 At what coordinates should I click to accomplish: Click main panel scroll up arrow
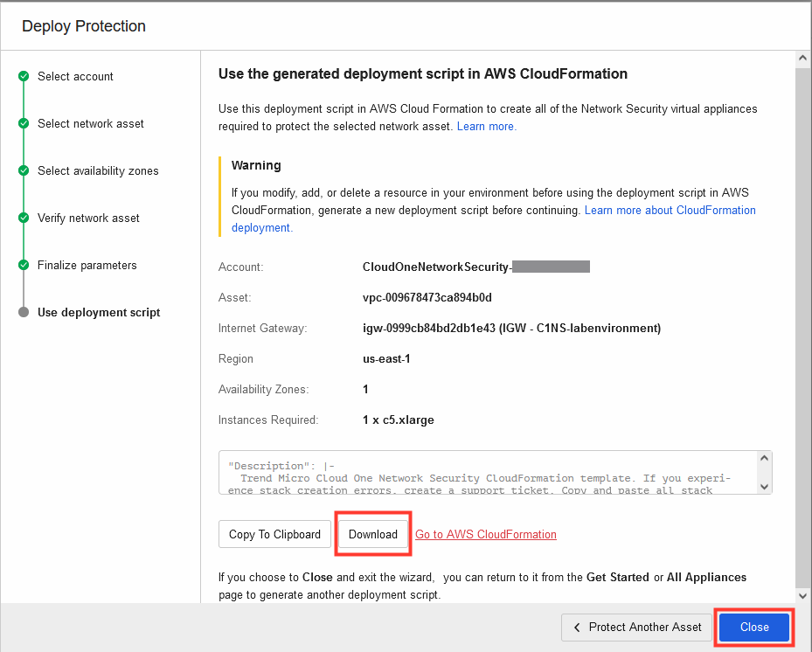[802, 58]
